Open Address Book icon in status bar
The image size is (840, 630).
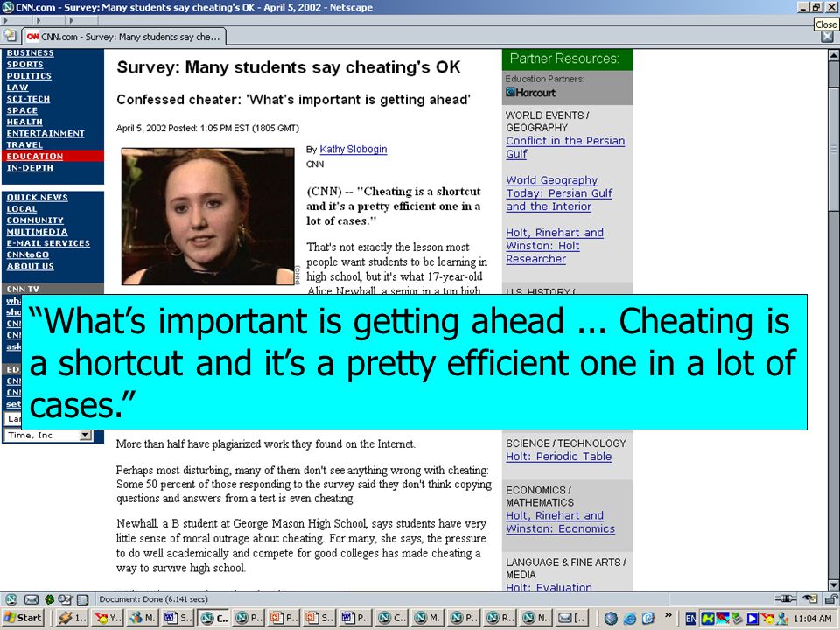[82, 599]
